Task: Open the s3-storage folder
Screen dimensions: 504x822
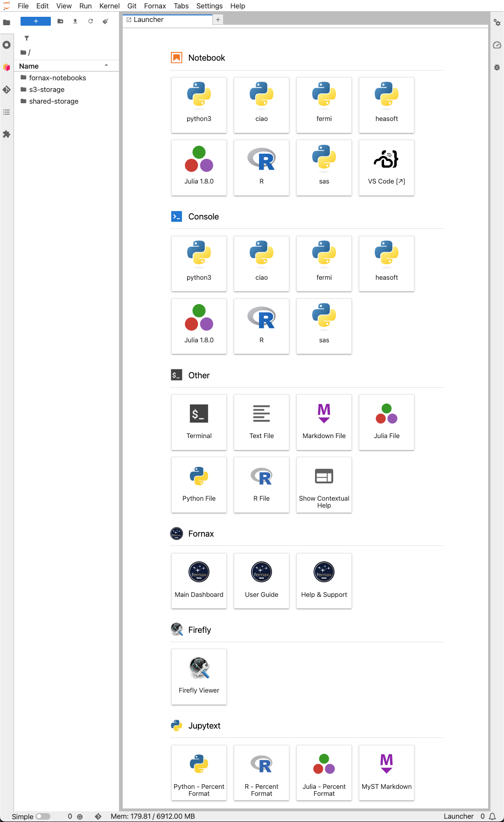Action: 47,90
